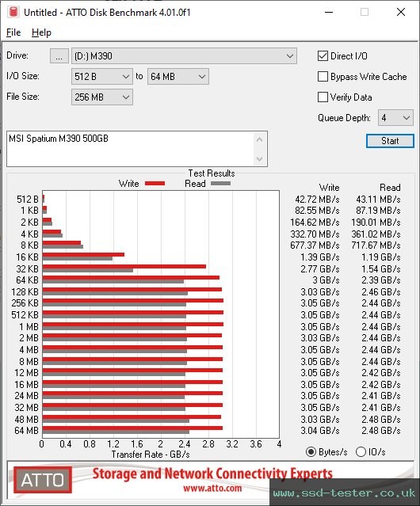Viewport: 420px width, 506px height.
Task: Expand the Drive (D:) M390 dropdown
Action: click(184, 56)
